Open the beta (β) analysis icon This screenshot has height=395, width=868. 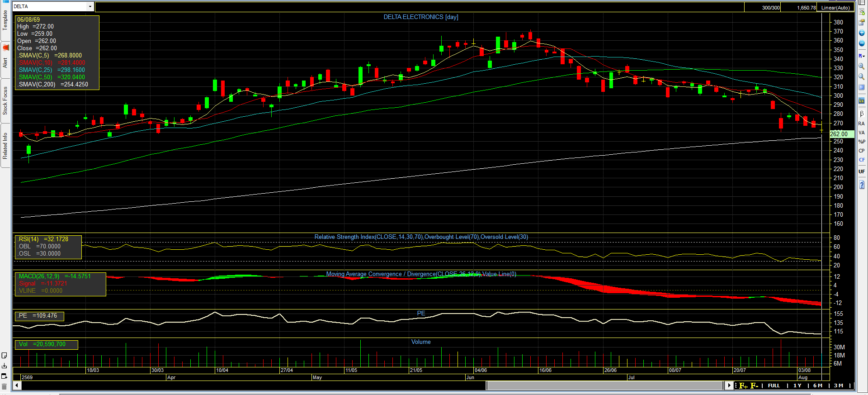coord(861,114)
